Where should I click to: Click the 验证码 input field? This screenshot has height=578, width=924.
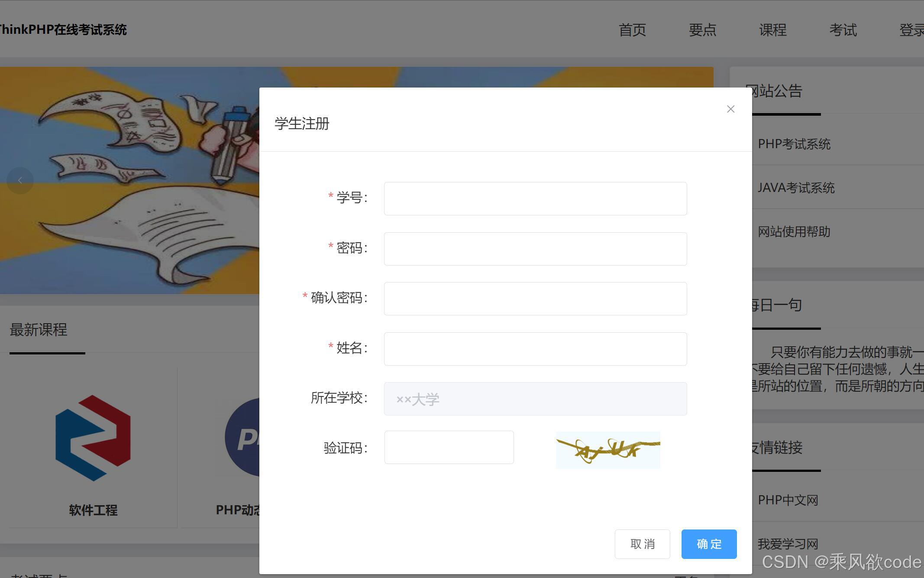(449, 447)
